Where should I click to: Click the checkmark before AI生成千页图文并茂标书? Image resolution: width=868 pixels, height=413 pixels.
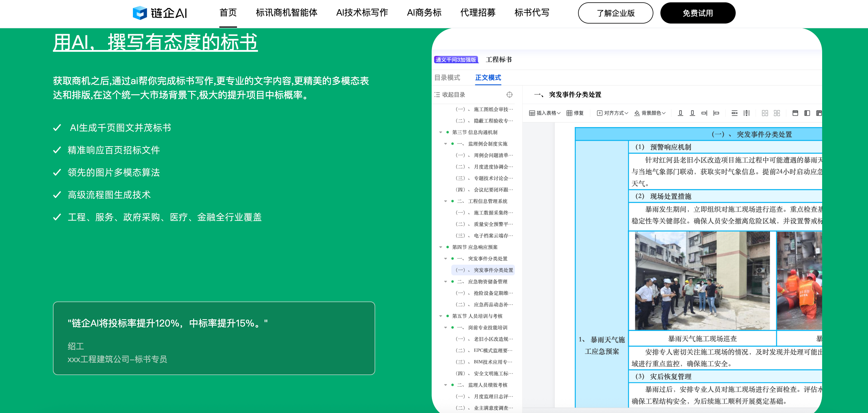click(57, 128)
